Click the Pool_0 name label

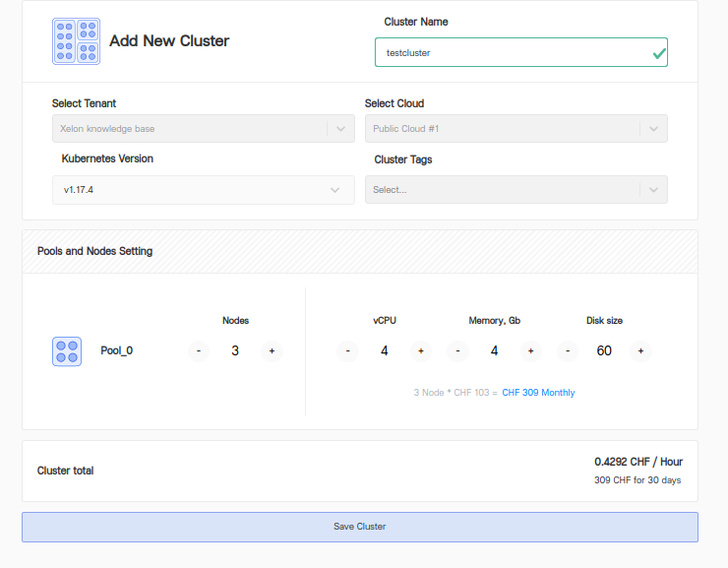(x=117, y=350)
